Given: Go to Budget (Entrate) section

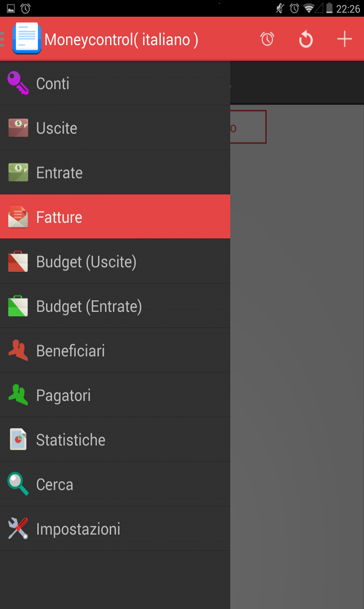Looking at the screenshot, I should pyautogui.click(x=115, y=306).
